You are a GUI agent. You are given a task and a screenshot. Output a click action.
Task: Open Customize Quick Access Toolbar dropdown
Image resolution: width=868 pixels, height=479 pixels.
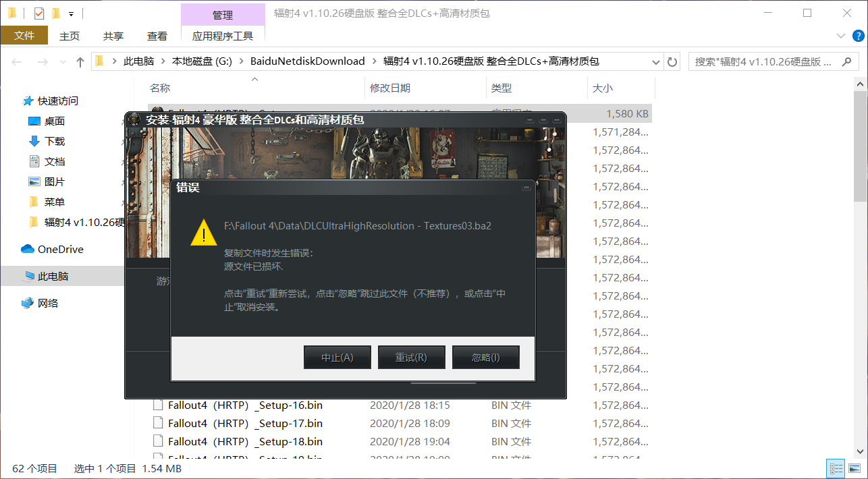[71, 13]
